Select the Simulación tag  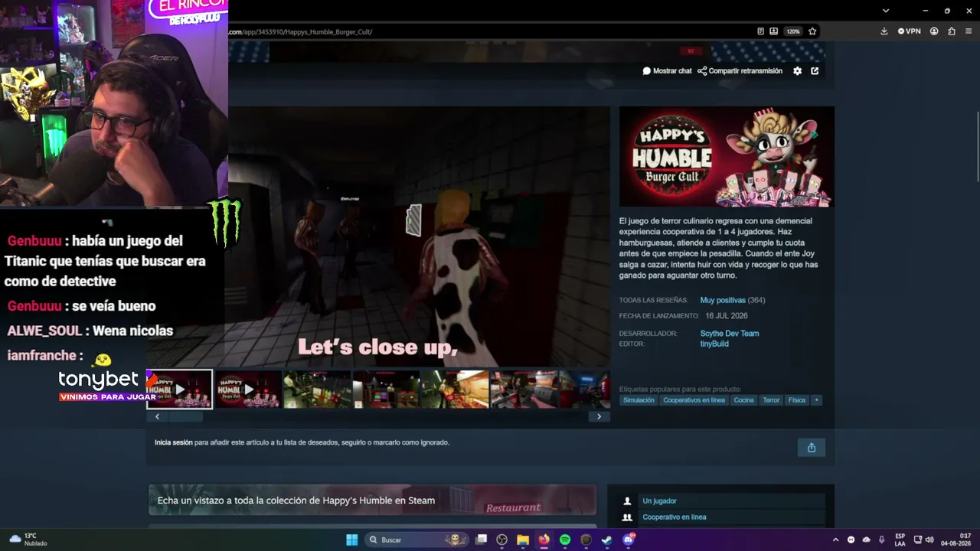pos(639,400)
